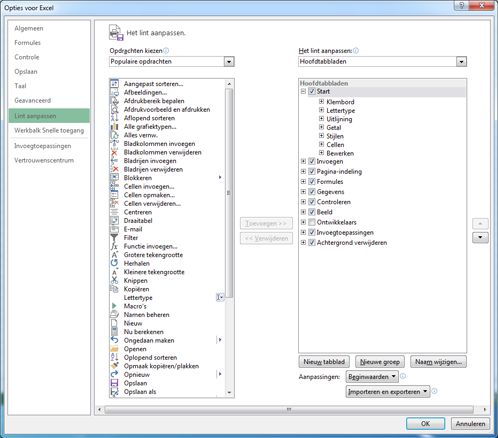The height and width of the screenshot is (438, 498).
Task: Open the Vertrouwenscentrum category
Action: (x=44, y=160)
